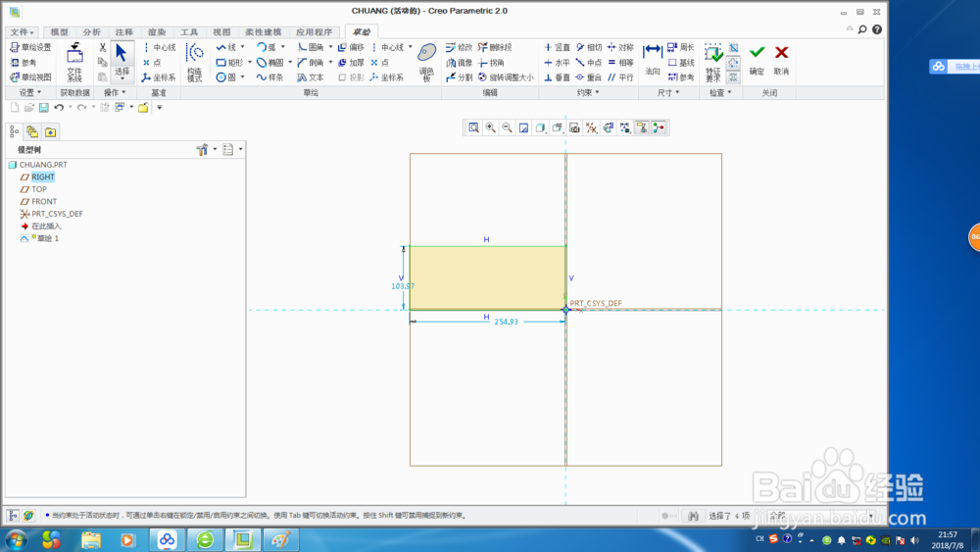
Task: Click the repaint icon in graphics toolbar
Action: point(523,128)
